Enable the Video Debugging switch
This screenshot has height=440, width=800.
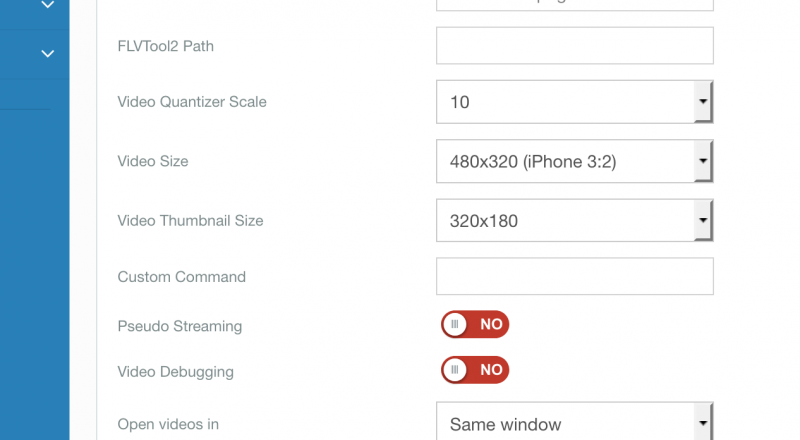point(475,370)
